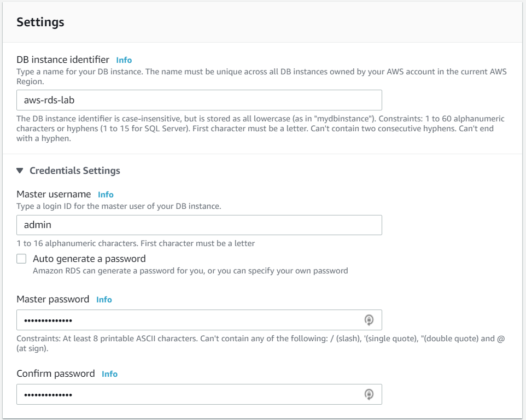Click the 'Master username' field label
Screen dimensions: 526x420
pos(54,194)
